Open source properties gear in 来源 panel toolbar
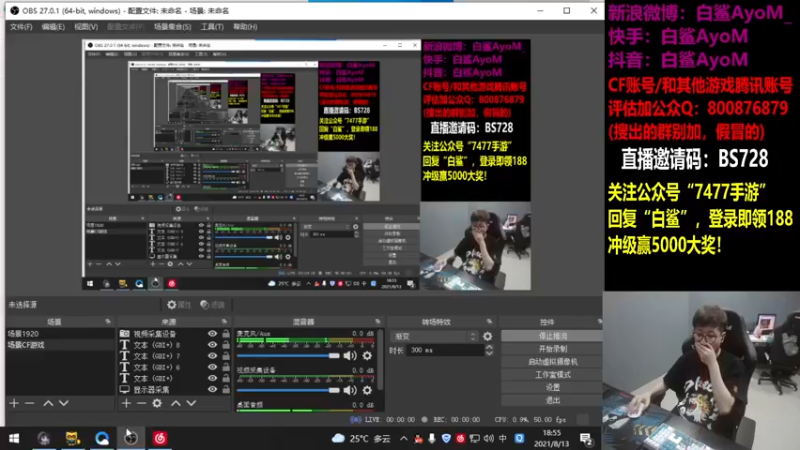 point(157,403)
